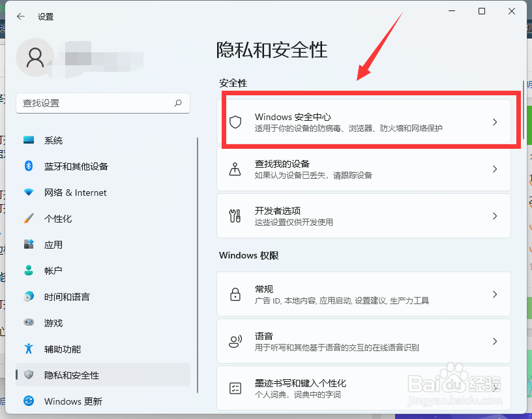Expand 常规 via its chevron arrow

pyautogui.click(x=495, y=294)
